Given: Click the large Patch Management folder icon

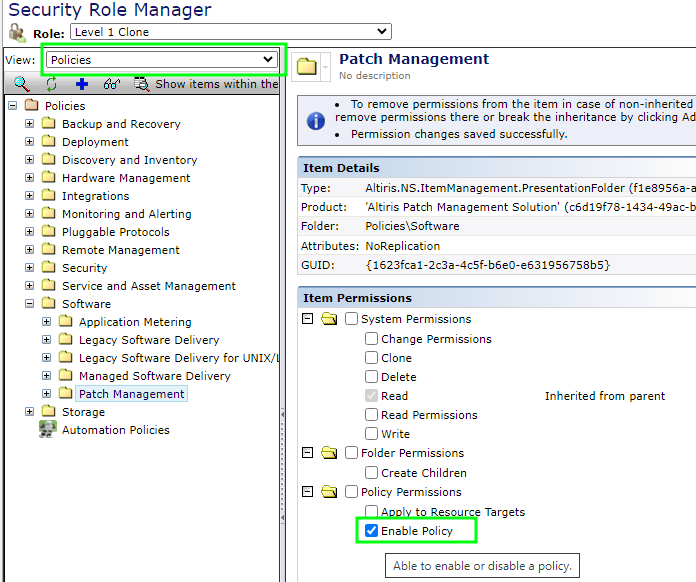Looking at the screenshot, I should pos(307,67).
